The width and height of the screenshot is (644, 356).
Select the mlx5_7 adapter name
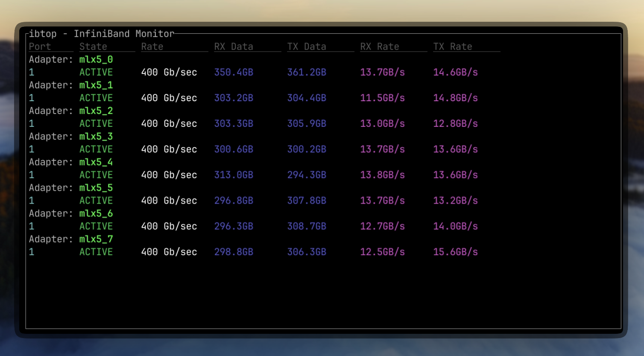click(x=96, y=239)
